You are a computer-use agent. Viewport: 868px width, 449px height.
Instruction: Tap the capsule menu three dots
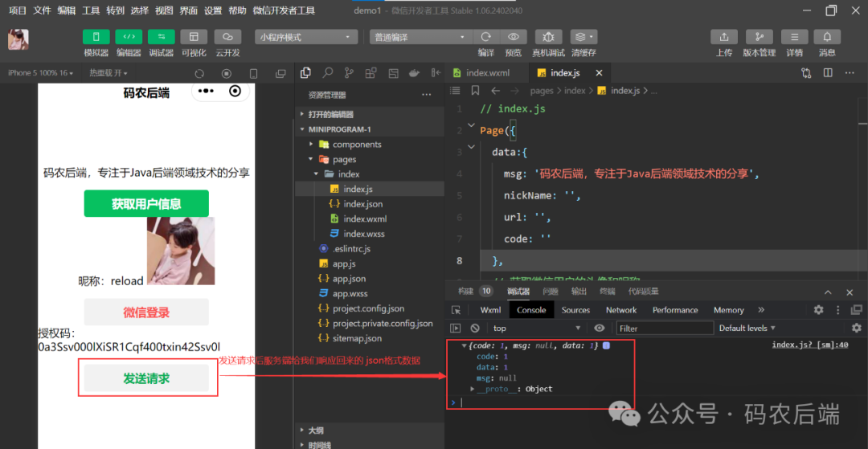[206, 92]
